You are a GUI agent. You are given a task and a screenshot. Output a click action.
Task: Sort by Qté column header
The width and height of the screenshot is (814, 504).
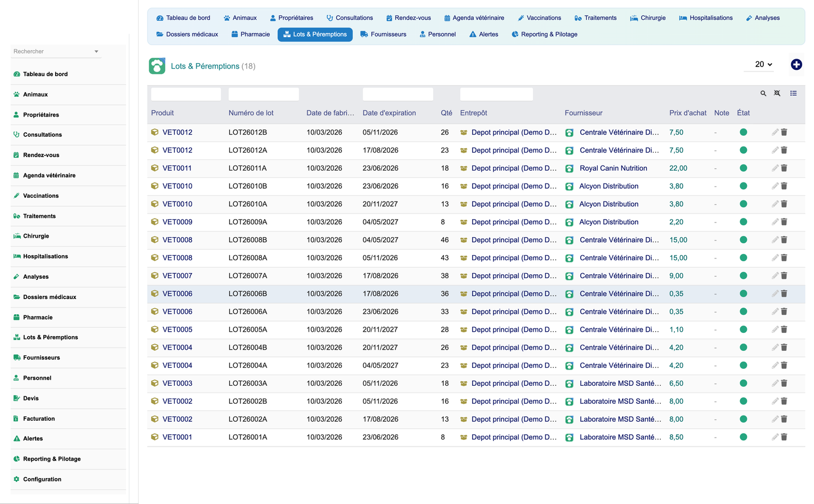pyautogui.click(x=446, y=113)
